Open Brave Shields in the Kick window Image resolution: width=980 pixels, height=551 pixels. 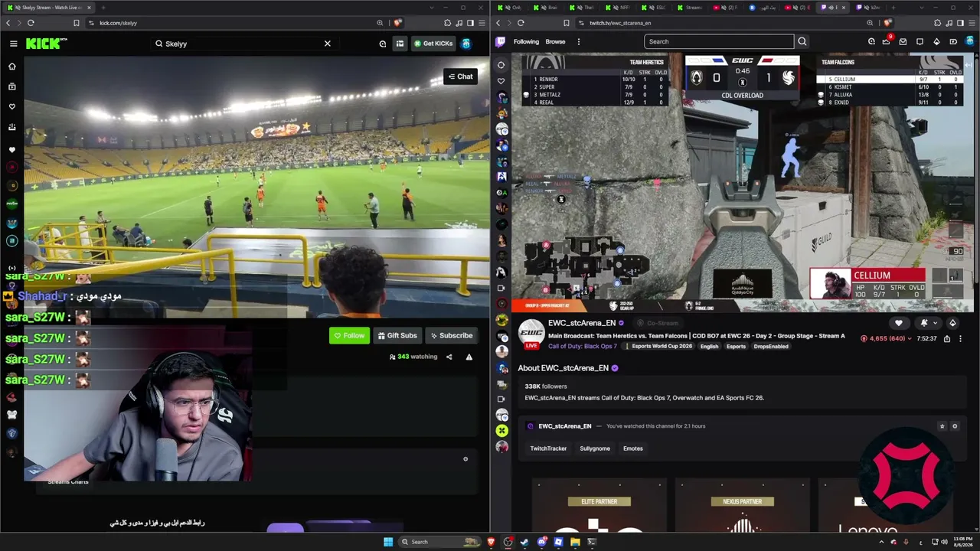click(x=398, y=23)
